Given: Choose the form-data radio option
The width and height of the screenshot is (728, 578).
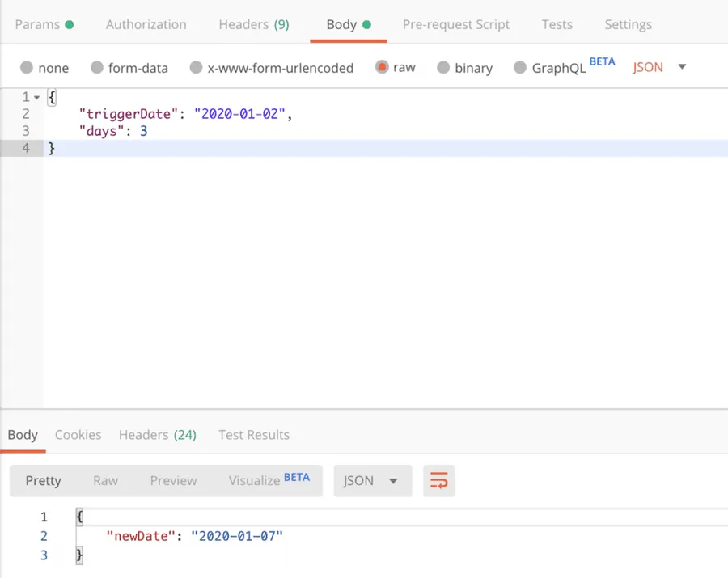Looking at the screenshot, I should tap(97, 68).
